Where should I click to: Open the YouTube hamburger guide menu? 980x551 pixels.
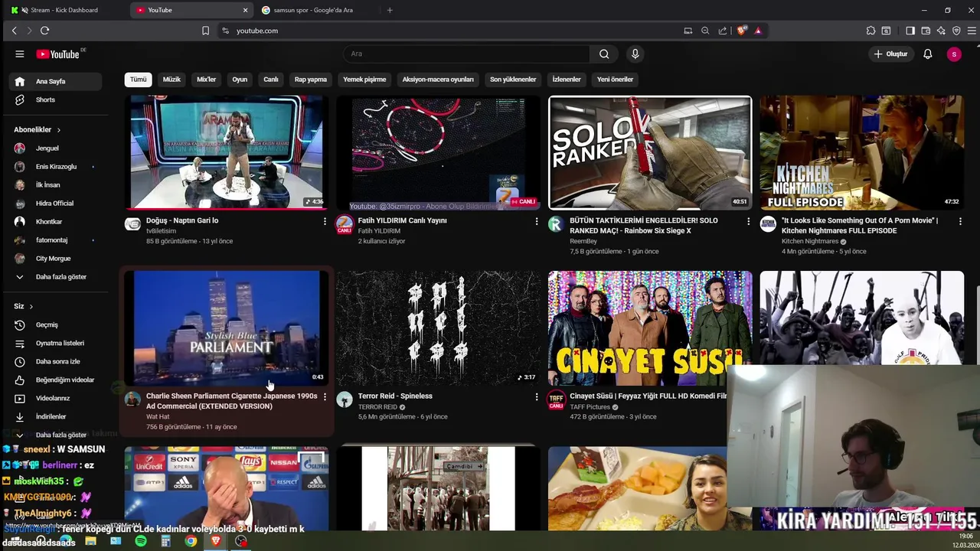click(20, 54)
